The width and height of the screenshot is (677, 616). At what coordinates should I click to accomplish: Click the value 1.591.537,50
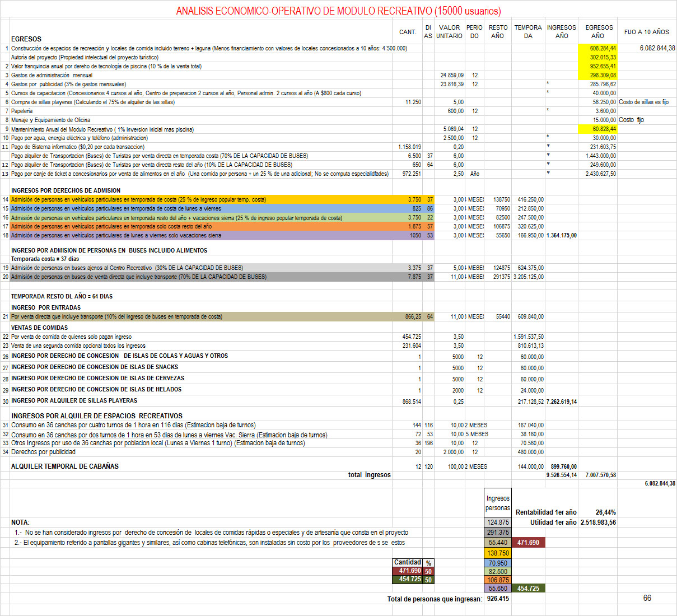529,337
